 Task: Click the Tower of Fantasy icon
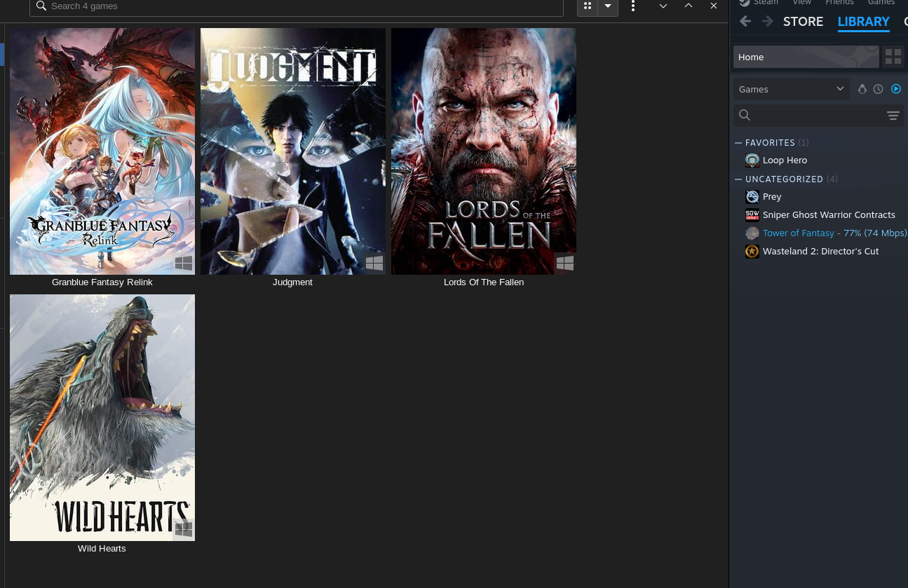[x=752, y=233]
